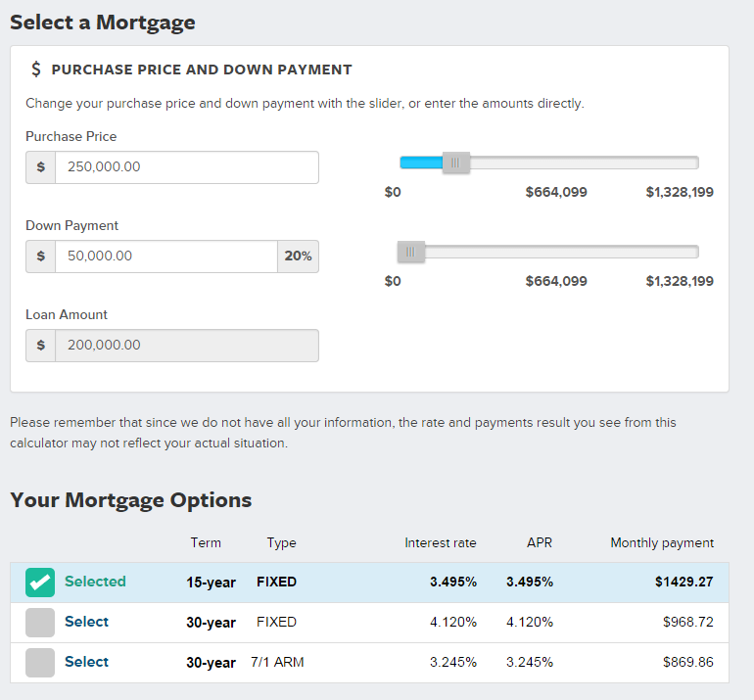Click the Loan Amount field
Screen dimensions: 754x700
point(186,346)
